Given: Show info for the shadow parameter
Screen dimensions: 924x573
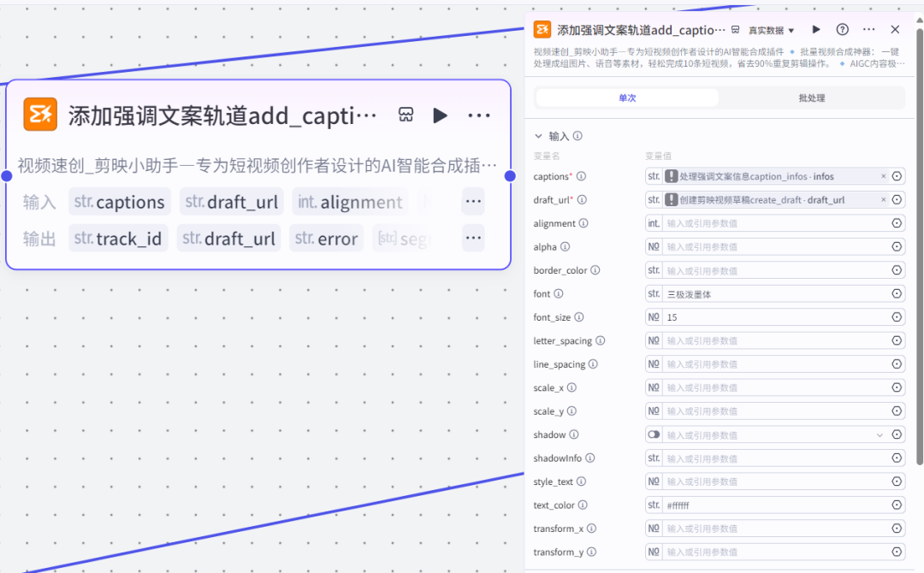Looking at the screenshot, I should point(574,434).
